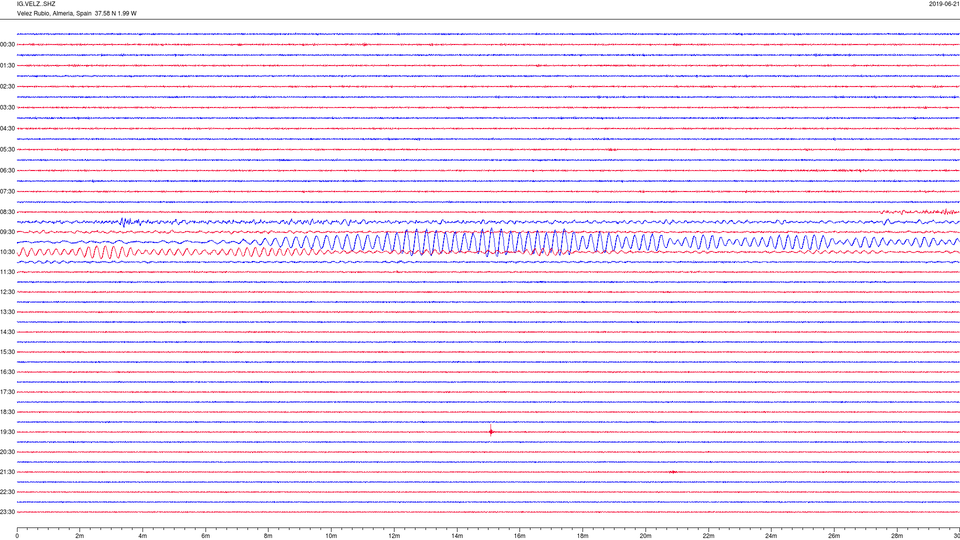
Task: Click the blue burst near 3.5 minutes after 08:30
Action: 127,222
